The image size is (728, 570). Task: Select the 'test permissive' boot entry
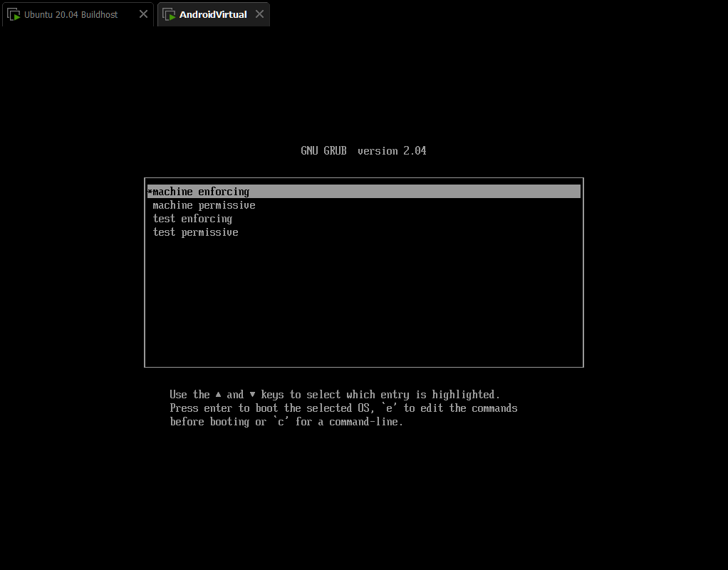point(195,232)
